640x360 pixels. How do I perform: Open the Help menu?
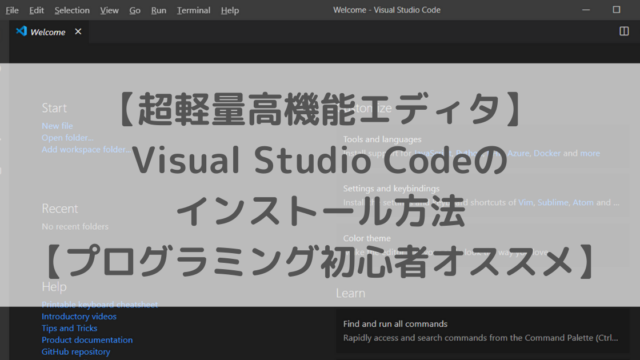230,10
